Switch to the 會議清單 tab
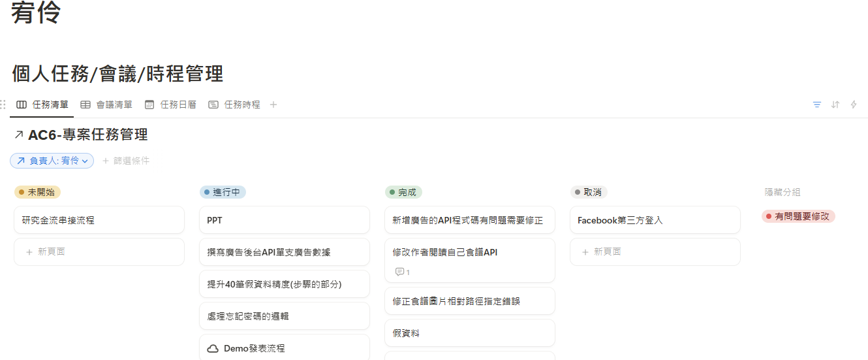This screenshot has width=868, height=360. [x=106, y=105]
